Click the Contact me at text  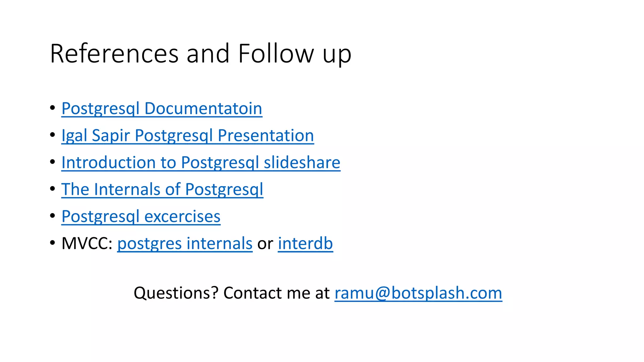276,293
